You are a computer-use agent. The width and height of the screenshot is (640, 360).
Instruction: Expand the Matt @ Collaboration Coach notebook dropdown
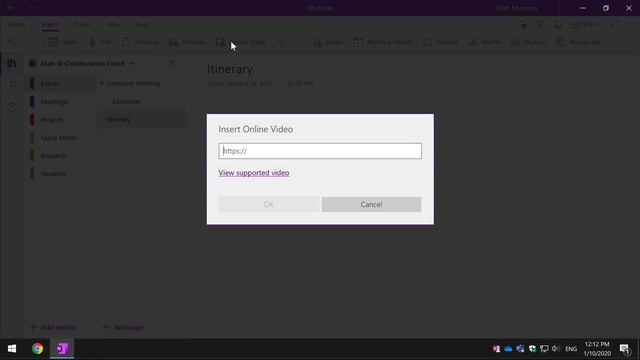point(131,64)
